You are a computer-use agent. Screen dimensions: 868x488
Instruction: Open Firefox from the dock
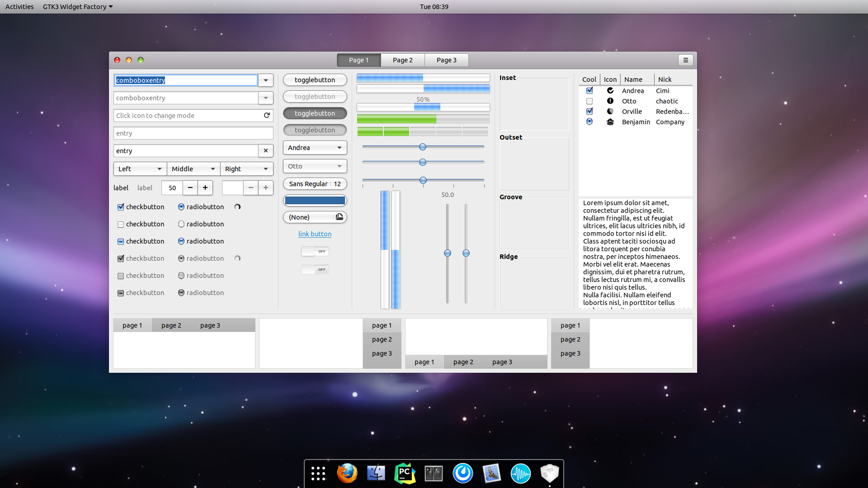click(347, 473)
